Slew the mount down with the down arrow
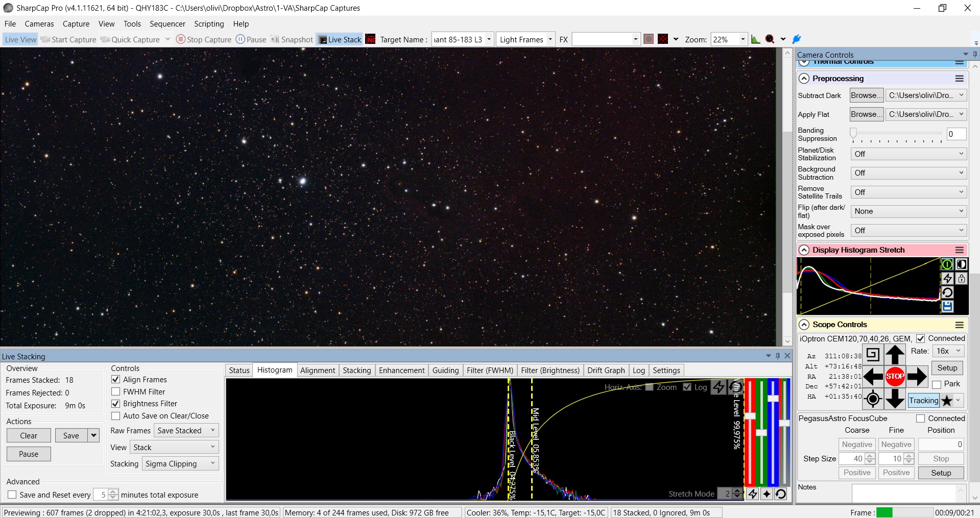The image size is (980, 518). [895, 399]
